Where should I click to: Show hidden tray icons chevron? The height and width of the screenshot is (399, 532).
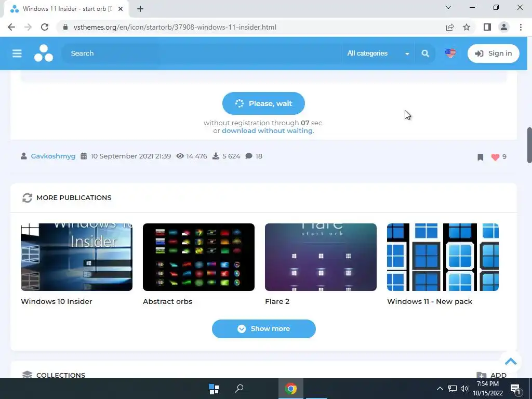click(440, 389)
